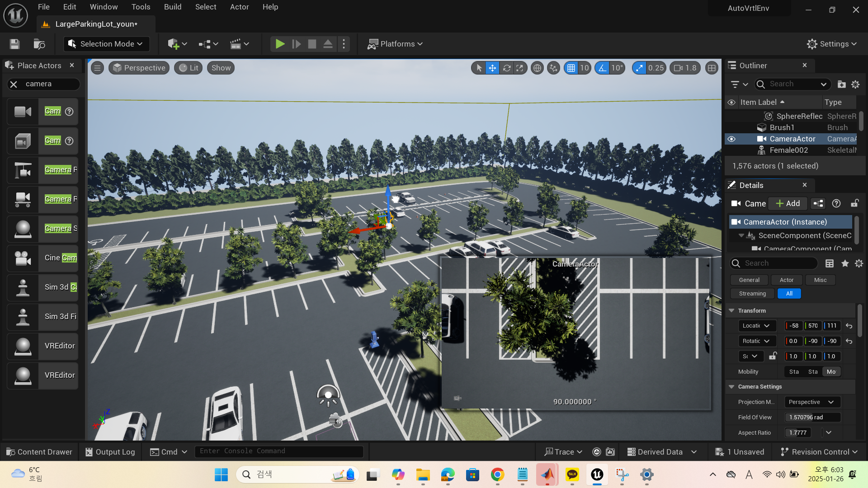Open the Build menu
This screenshot has width=868, height=488.
(172, 7)
